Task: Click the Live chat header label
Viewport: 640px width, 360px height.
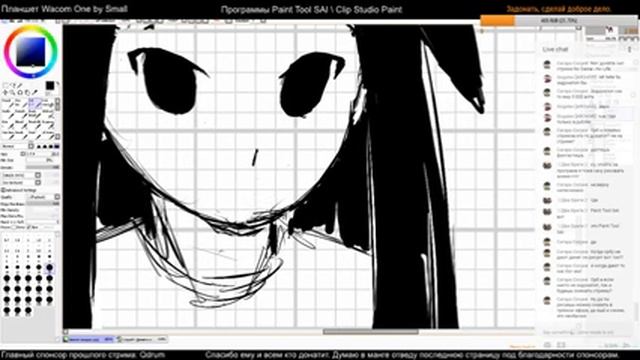Action: point(555,49)
